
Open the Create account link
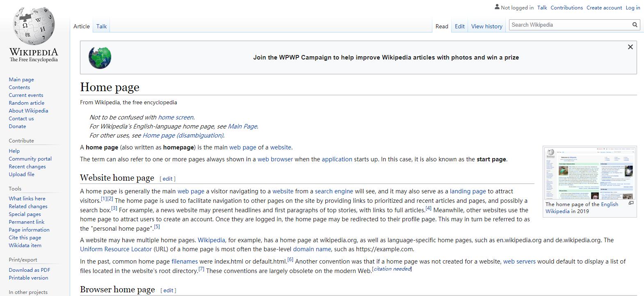604,7
